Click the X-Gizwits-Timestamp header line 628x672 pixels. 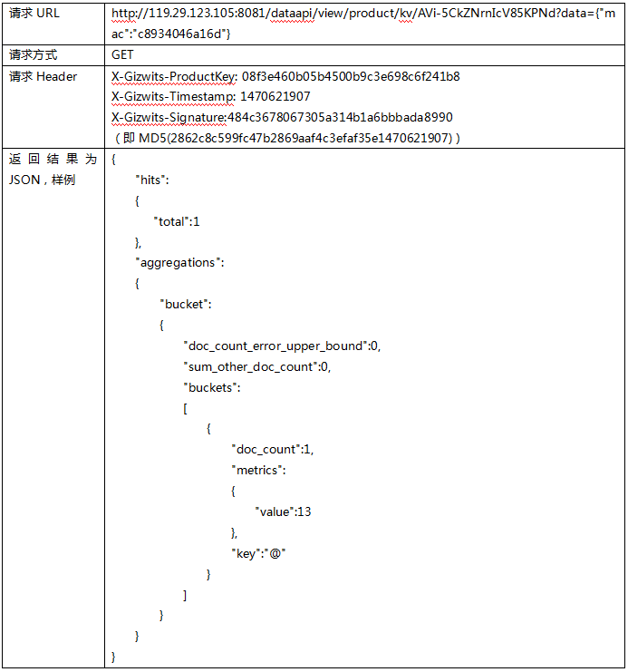(210, 96)
